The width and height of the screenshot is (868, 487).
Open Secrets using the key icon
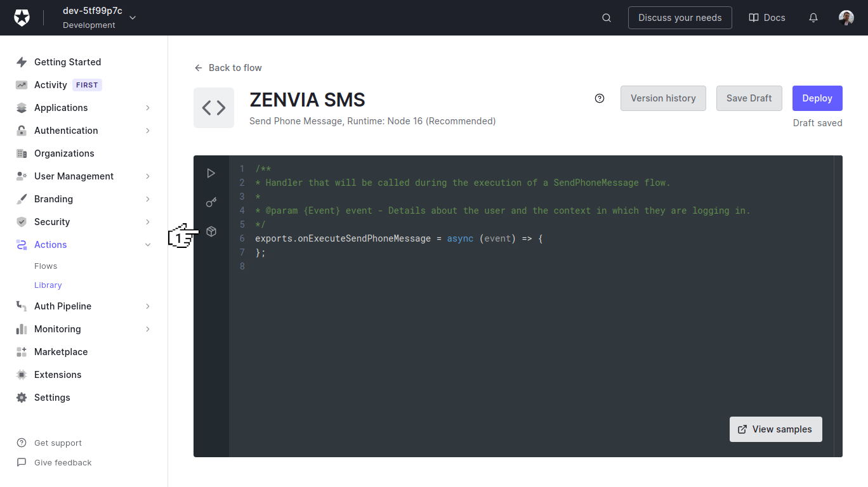click(211, 202)
